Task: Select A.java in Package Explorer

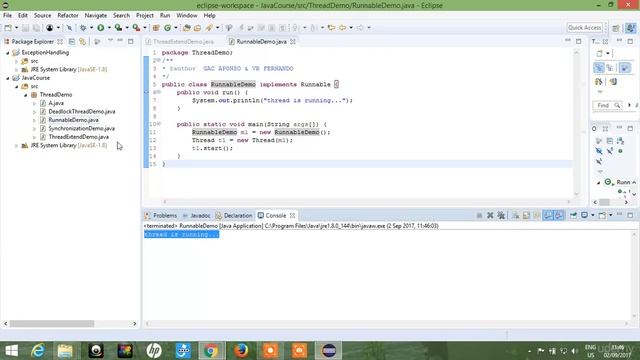Action: pos(56,103)
